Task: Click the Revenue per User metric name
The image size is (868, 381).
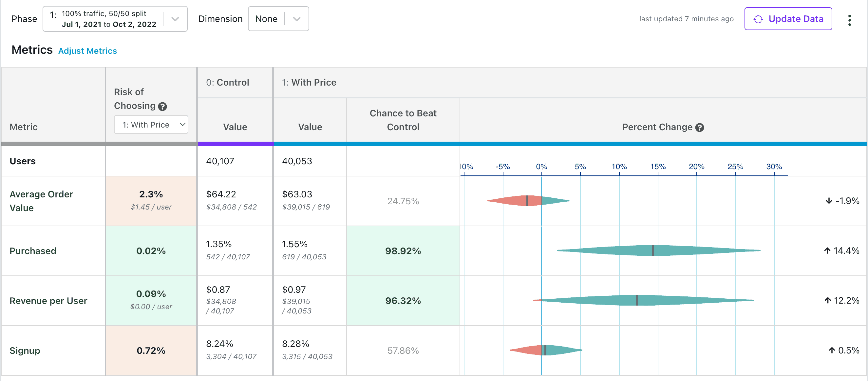Action: [x=48, y=301]
